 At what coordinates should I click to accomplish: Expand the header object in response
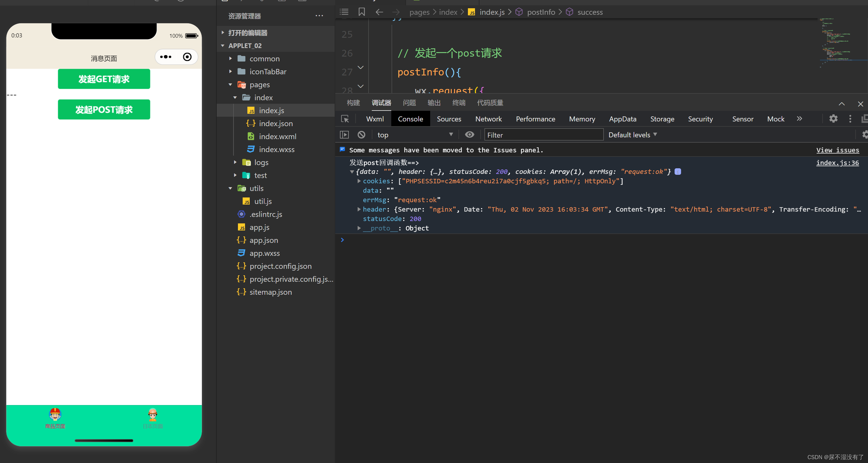pyautogui.click(x=358, y=209)
